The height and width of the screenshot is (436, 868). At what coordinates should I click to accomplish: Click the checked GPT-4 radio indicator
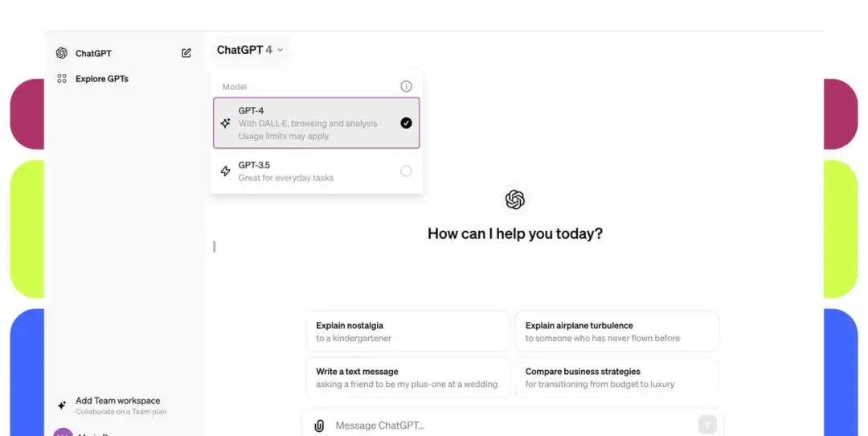click(407, 123)
